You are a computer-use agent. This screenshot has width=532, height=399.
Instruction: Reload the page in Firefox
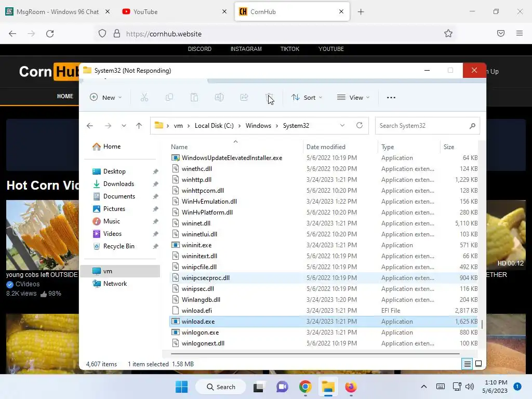click(x=50, y=34)
